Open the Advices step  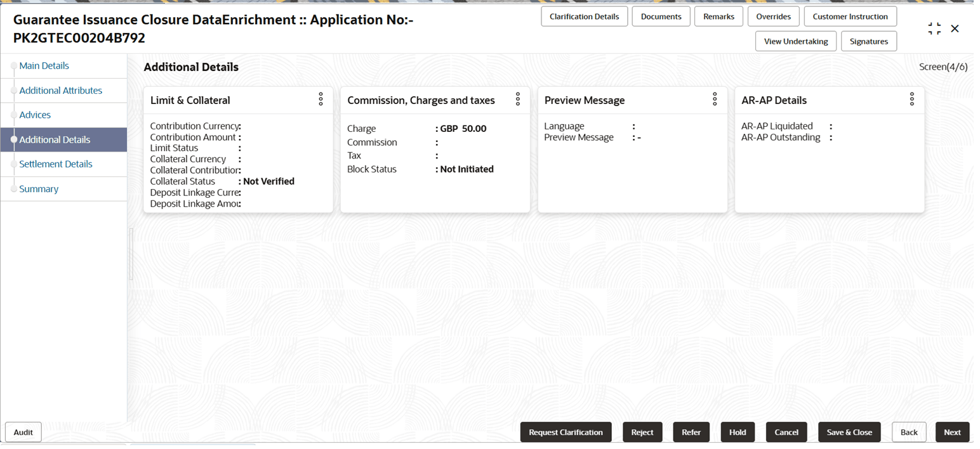35,115
